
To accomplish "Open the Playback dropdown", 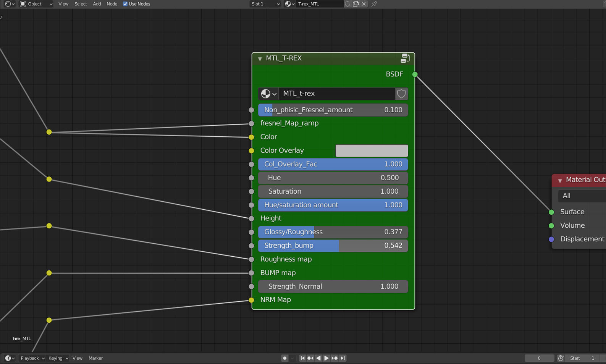I will point(32,358).
